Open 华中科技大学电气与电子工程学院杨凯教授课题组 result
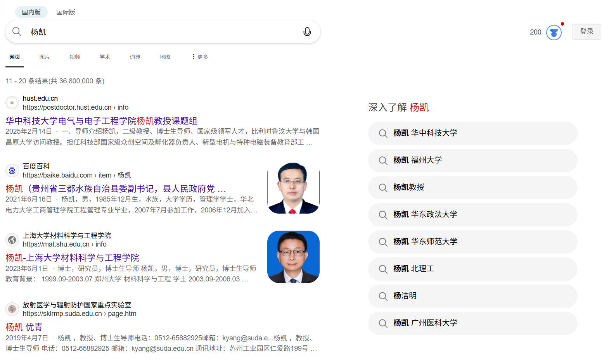 (x=101, y=121)
